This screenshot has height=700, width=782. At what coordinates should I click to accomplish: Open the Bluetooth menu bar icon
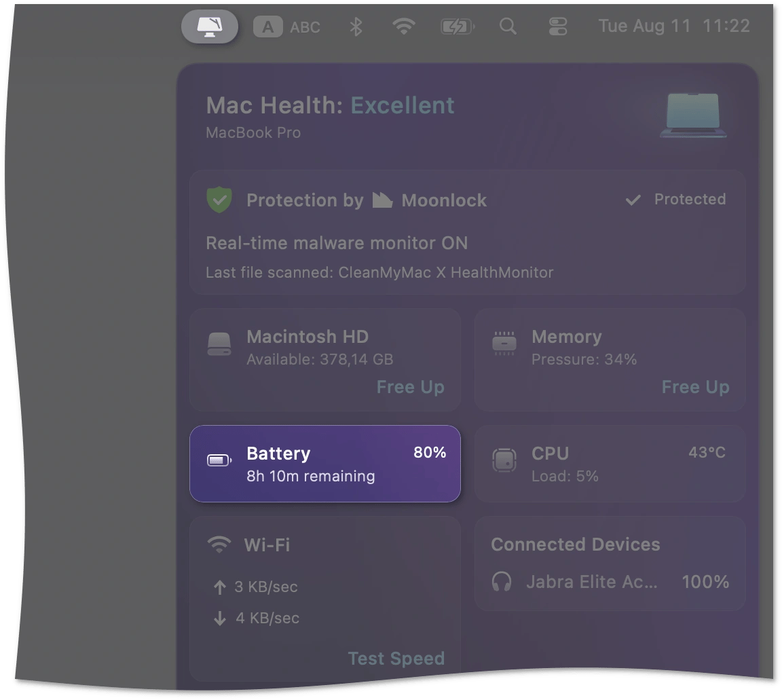click(356, 26)
